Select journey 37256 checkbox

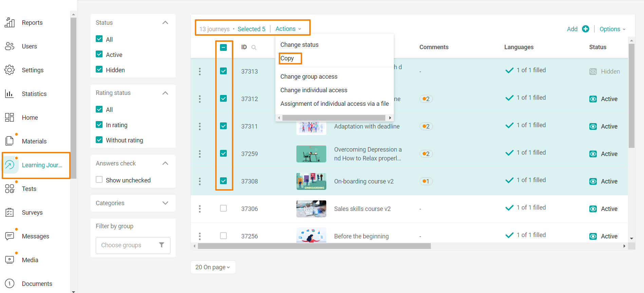(x=223, y=236)
